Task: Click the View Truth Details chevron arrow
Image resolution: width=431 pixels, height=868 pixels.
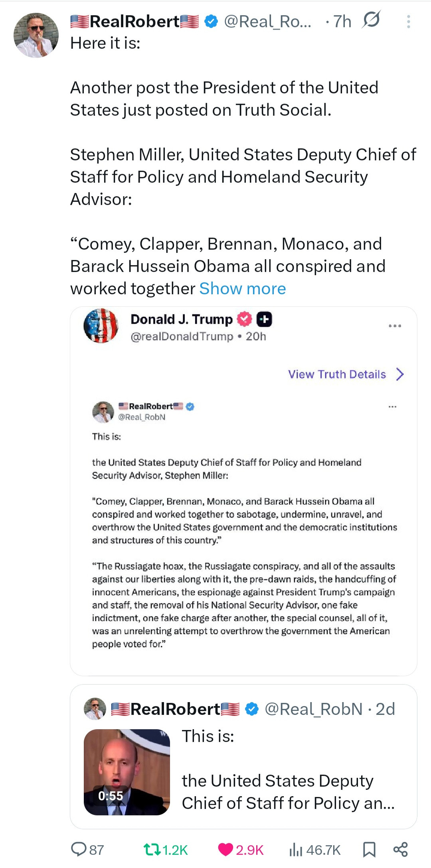Action: coord(400,374)
